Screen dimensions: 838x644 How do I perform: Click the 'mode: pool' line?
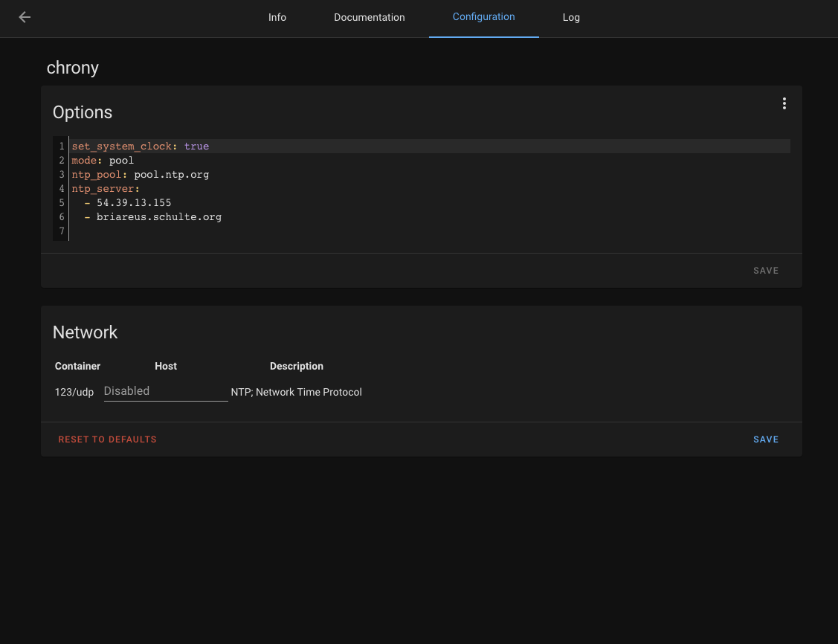pyautogui.click(x=103, y=161)
